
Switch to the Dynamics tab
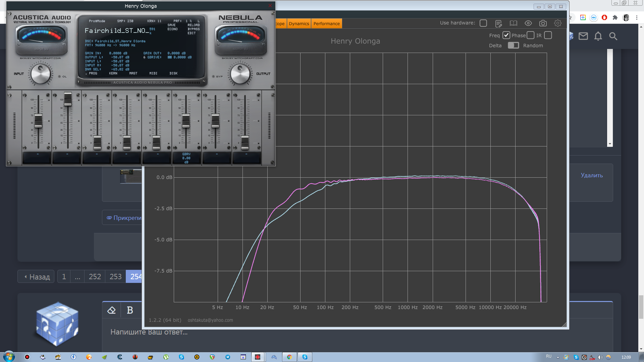299,23
